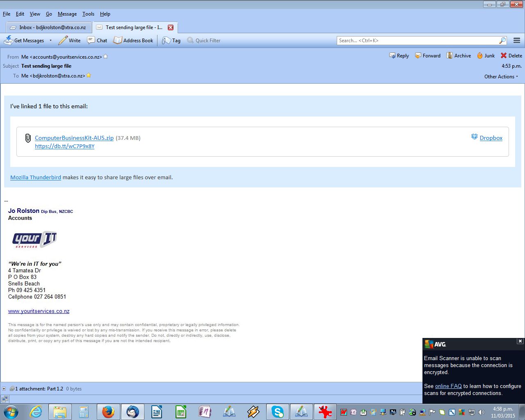This screenshot has height=420, width=525.
Task: Open the Mozilla Thunderbird link
Action: (x=36, y=178)
